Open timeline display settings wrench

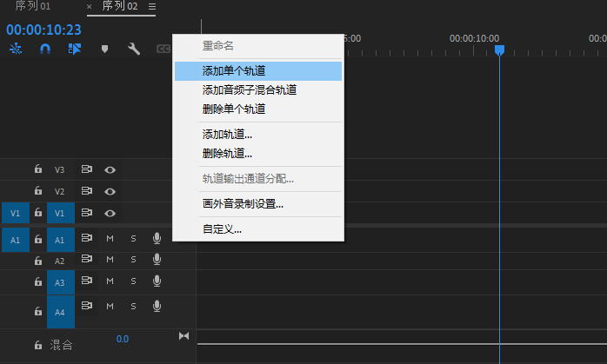(x=134, y=50)
